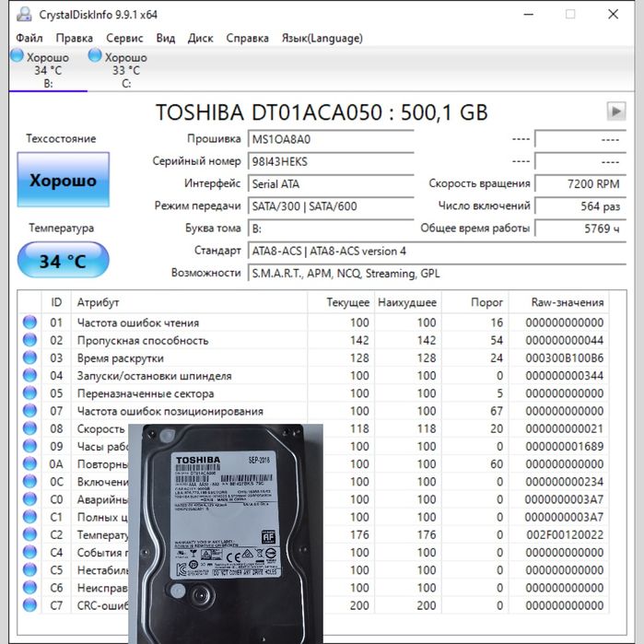The height and width of the screenshot is (644, 644).
Task: Close the CrystalDiskInfo window
Action: click(x=613, y=15)
